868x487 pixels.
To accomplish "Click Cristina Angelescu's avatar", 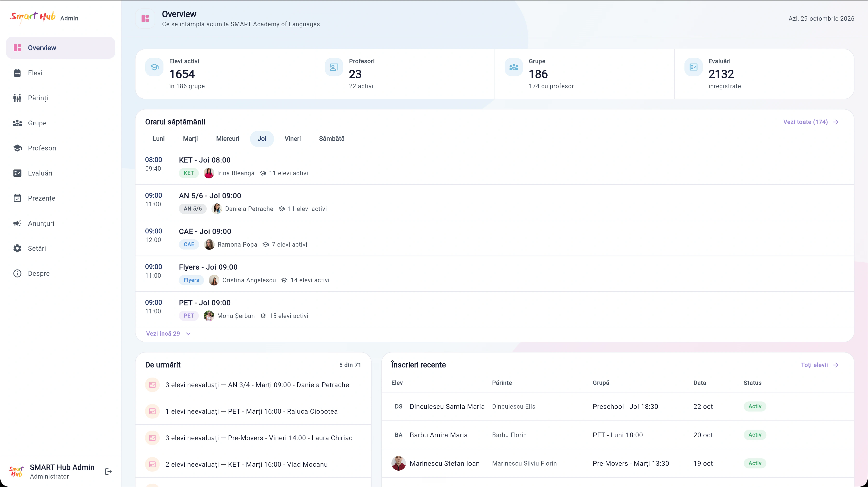I will pos(214,280).
